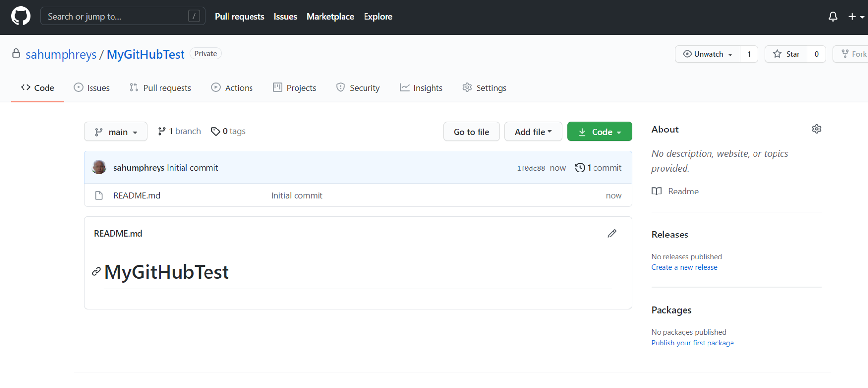The width and height of the screenshot is (868, 388).
Task: Open the green Code download dropdown
Action: click(x=599, y=131)
